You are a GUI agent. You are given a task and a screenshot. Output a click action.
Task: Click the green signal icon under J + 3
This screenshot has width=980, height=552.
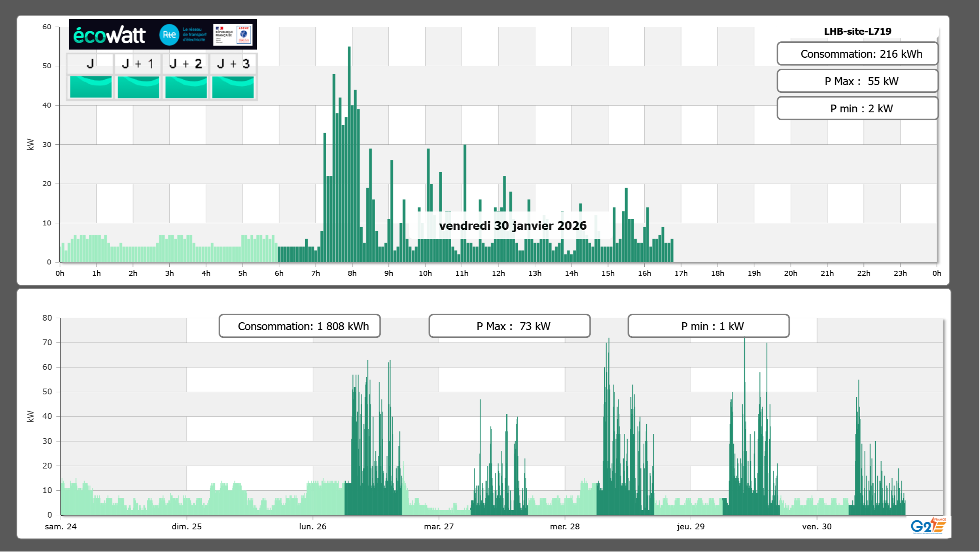pos(233,87)
